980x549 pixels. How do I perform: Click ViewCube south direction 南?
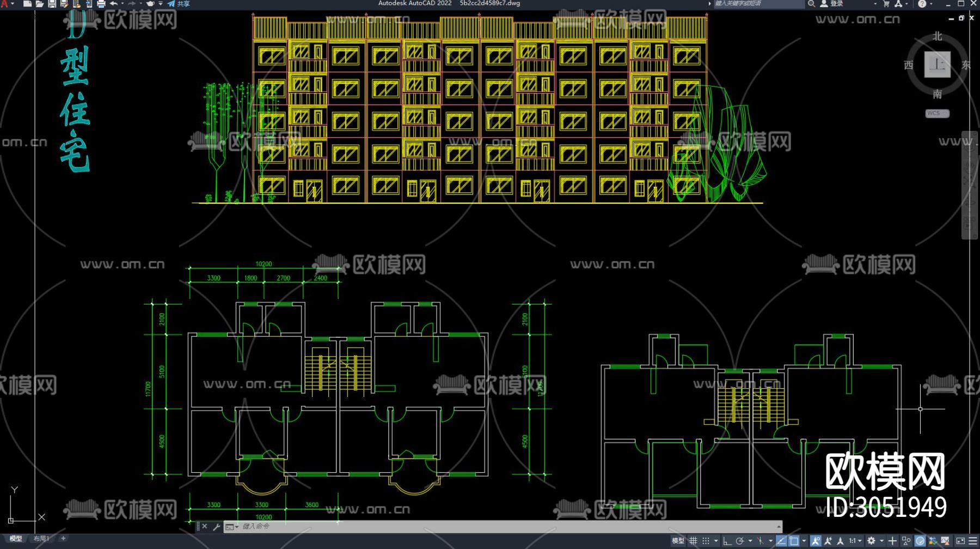click(937, 94)
